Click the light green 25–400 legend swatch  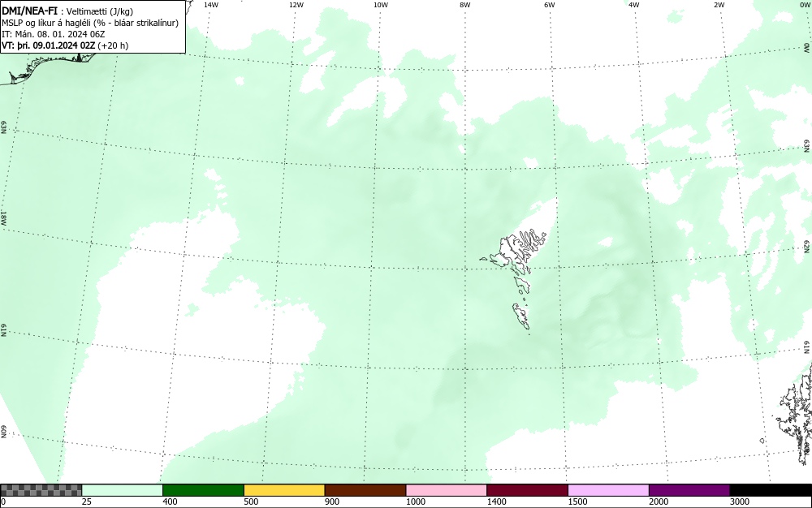point(123,490)
